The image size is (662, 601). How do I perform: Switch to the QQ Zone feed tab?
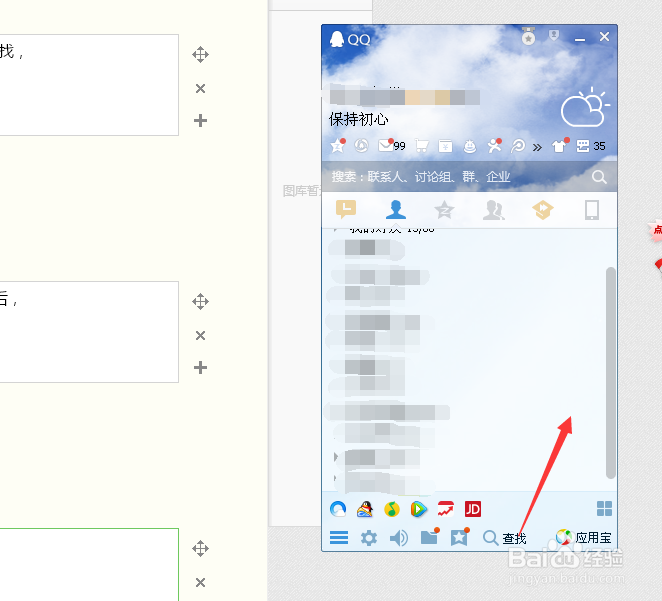click(444, 210)
